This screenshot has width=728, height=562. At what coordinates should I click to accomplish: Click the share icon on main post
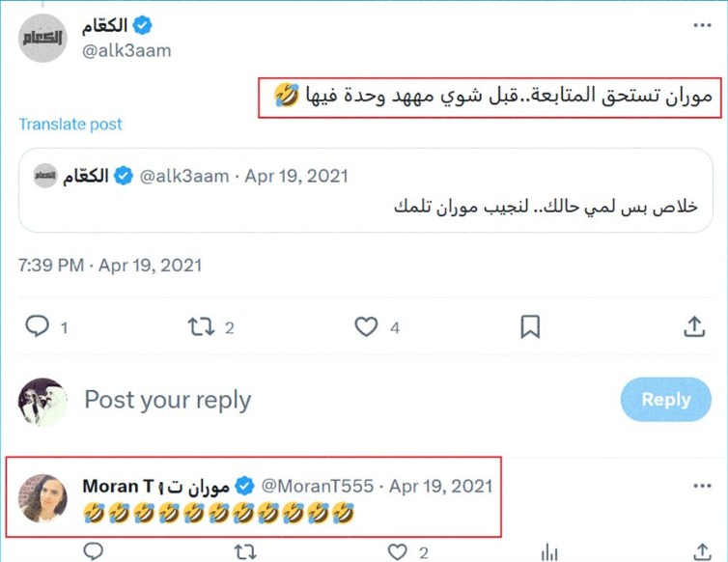click(x=694, y=327)
